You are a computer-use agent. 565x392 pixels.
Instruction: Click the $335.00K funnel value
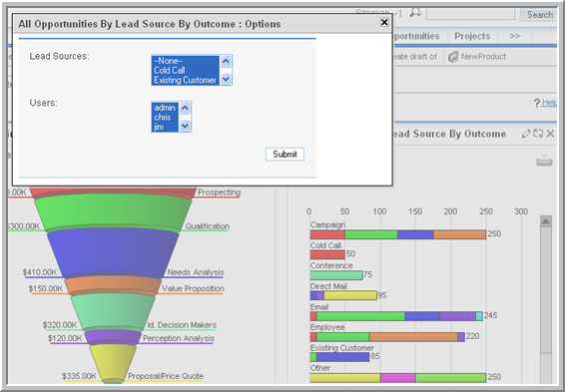click(79, 376)
